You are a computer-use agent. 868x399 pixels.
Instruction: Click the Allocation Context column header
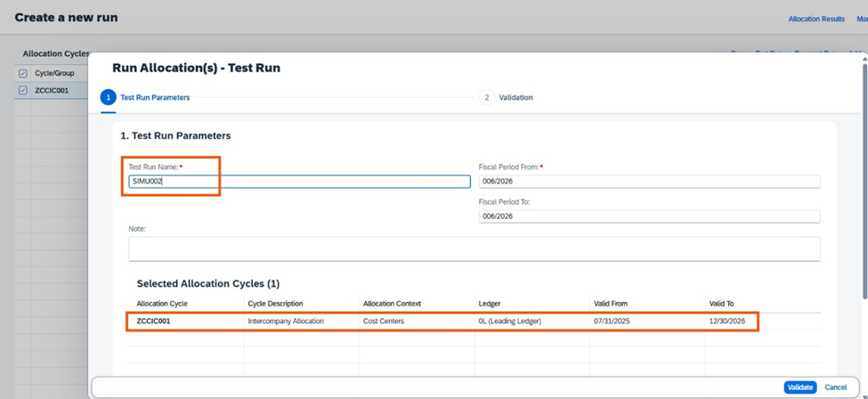pos(392,304)
